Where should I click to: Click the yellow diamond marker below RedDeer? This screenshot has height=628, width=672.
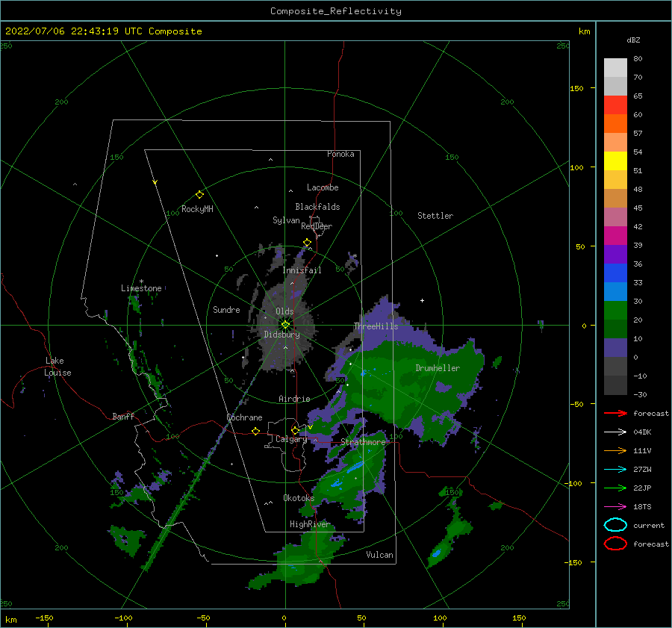pyautogui.click(x=308, y=243)
